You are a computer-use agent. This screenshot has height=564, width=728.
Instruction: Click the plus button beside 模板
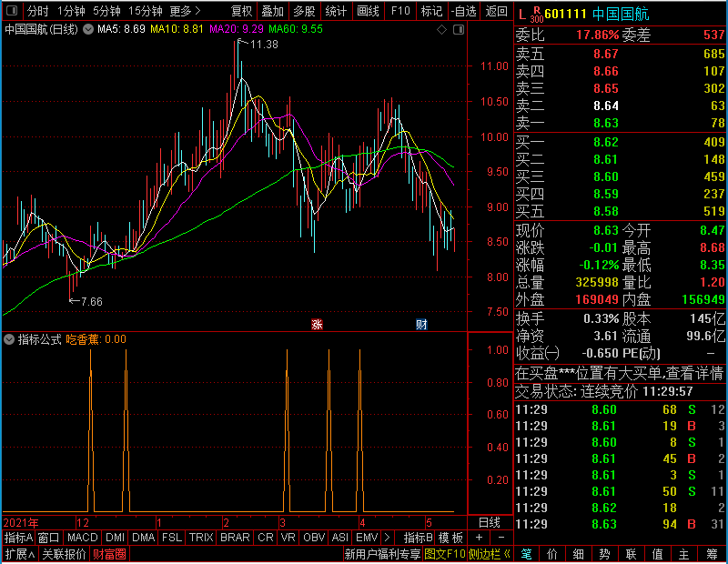click(480, 538)
